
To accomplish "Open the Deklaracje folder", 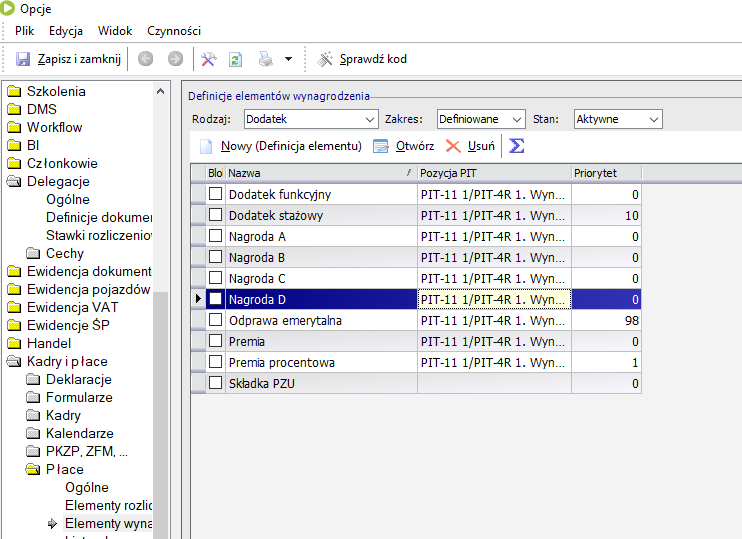I will [69, 379].
